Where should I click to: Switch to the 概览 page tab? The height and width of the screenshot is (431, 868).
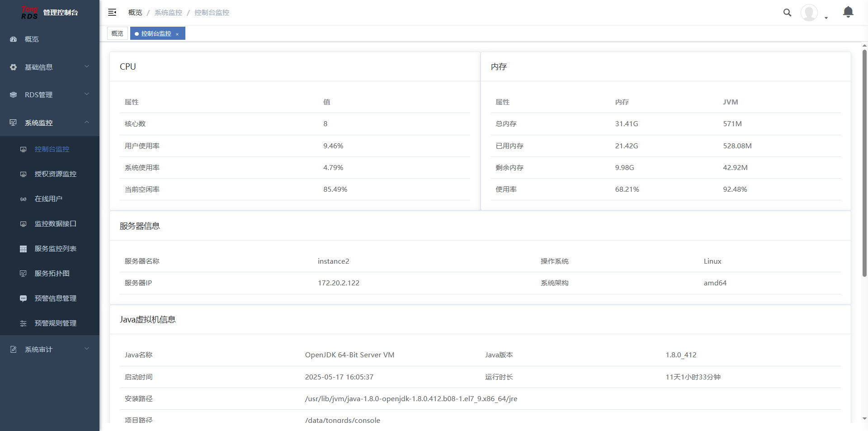117,33
